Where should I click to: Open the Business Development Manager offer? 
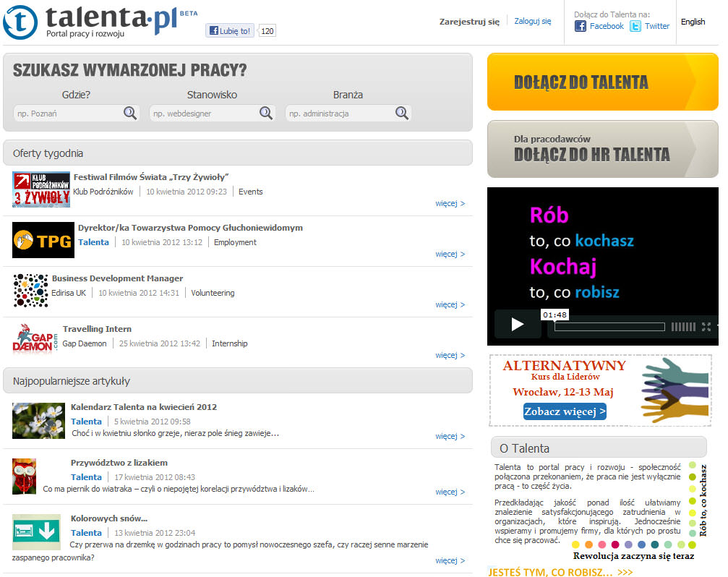tap(117, 278)
